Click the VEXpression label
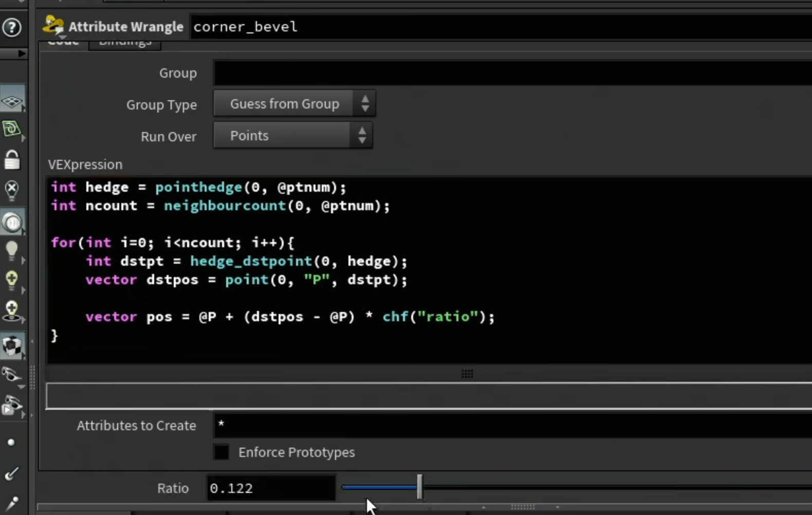The height and width of the screenshot is (515, 812). (85, 164)
